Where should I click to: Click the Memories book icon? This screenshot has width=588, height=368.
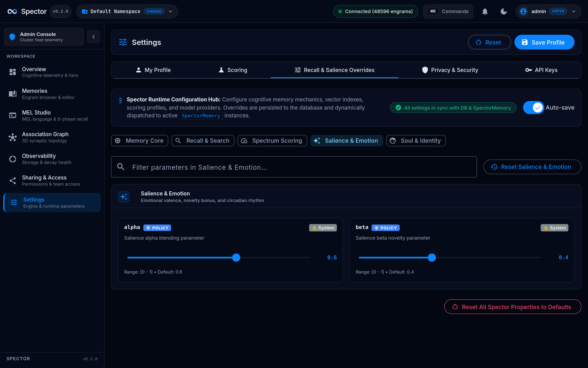(13, 94)
